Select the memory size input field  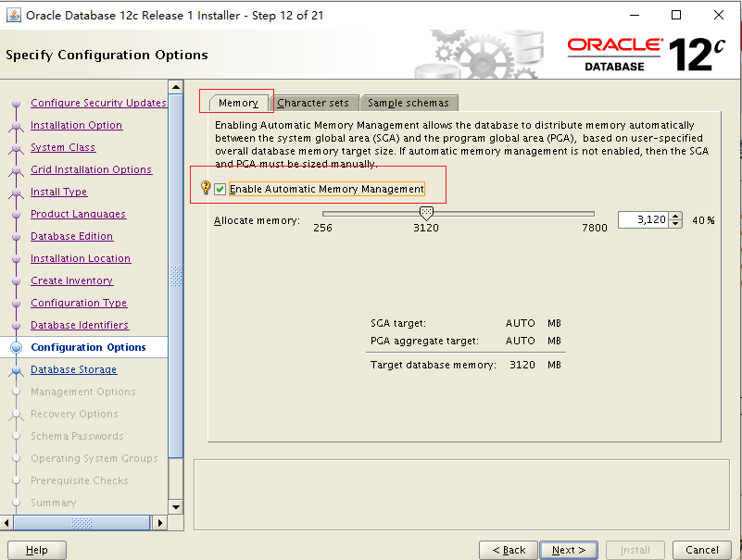(644, 219)
